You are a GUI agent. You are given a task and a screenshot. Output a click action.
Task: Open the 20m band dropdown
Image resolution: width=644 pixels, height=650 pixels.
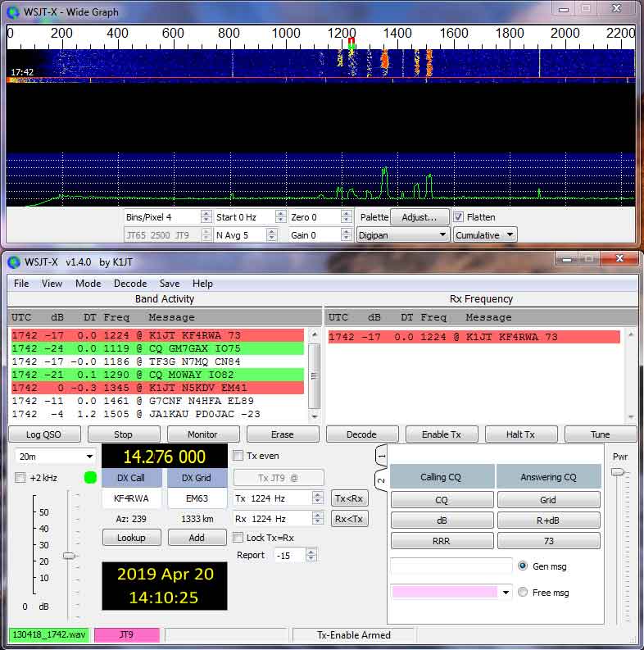pos(55,457)
